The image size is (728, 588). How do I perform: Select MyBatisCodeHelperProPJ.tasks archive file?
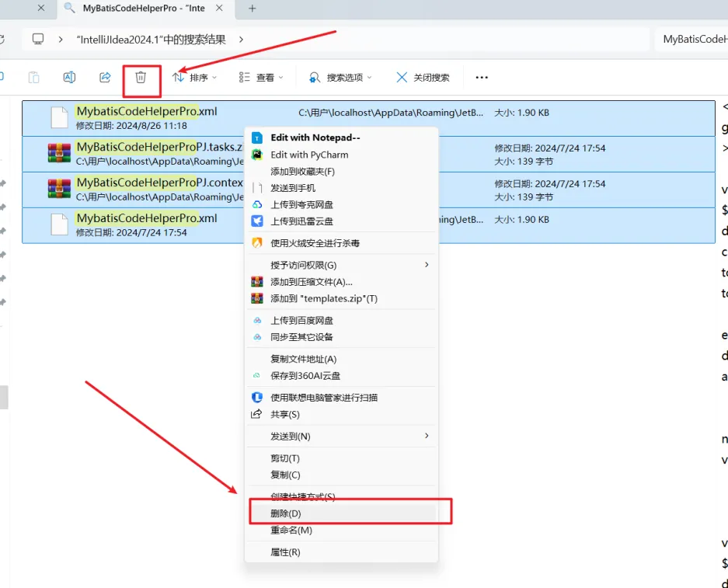[368, 154]
